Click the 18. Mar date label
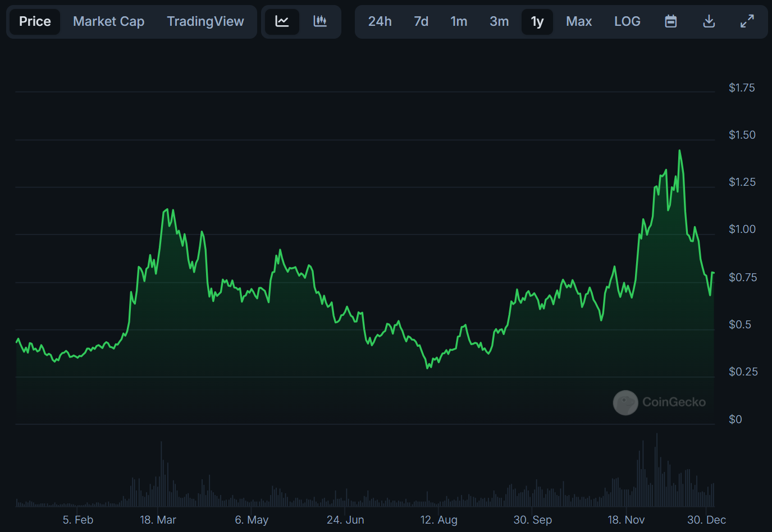This screenshot has width=772, height=532. [x=158, y=520]
